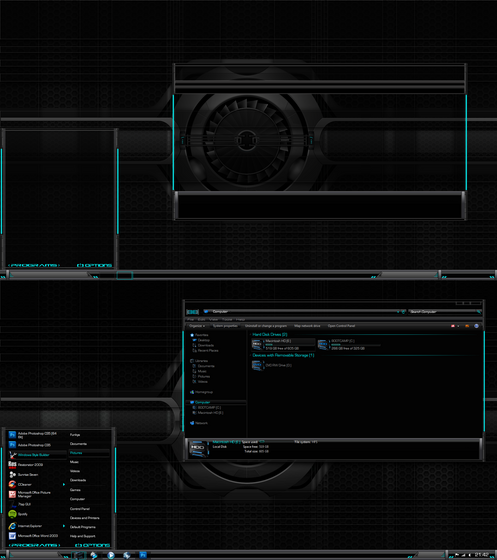The image size is (497, 560).
Task: Open the View menu in Explorer
Action: (x=214, y=320)
